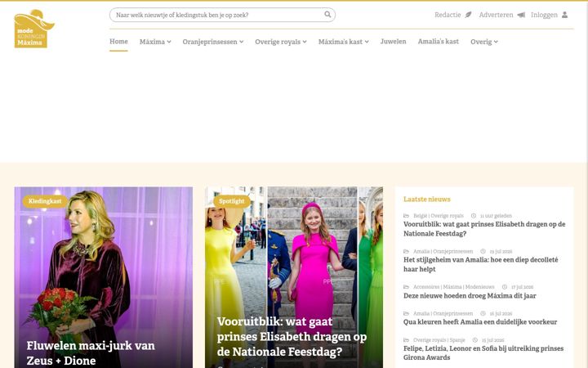Expand the Máxima dropdown chevron
This screenshot has width=588, height=368.
169,42
